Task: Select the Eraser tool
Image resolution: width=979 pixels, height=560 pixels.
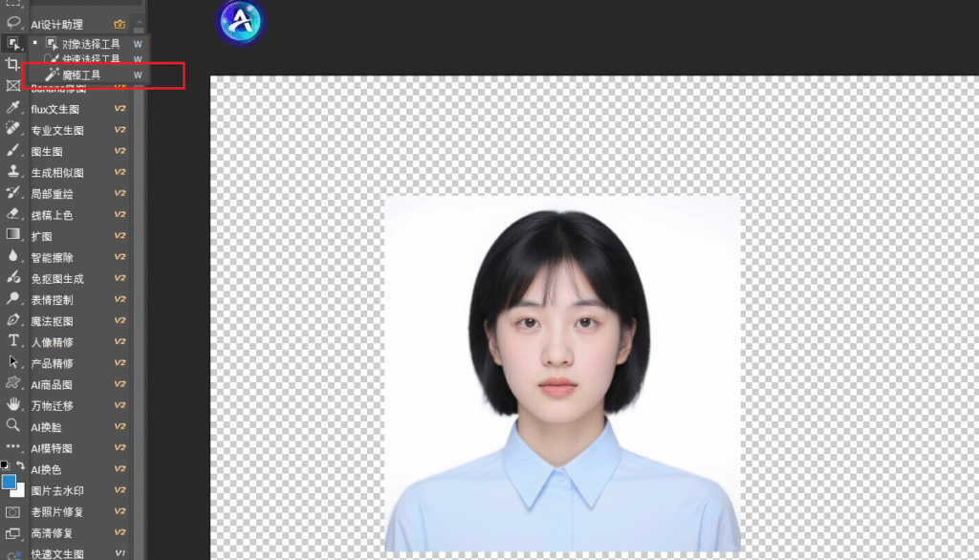Action: click(x=13, y=214)
